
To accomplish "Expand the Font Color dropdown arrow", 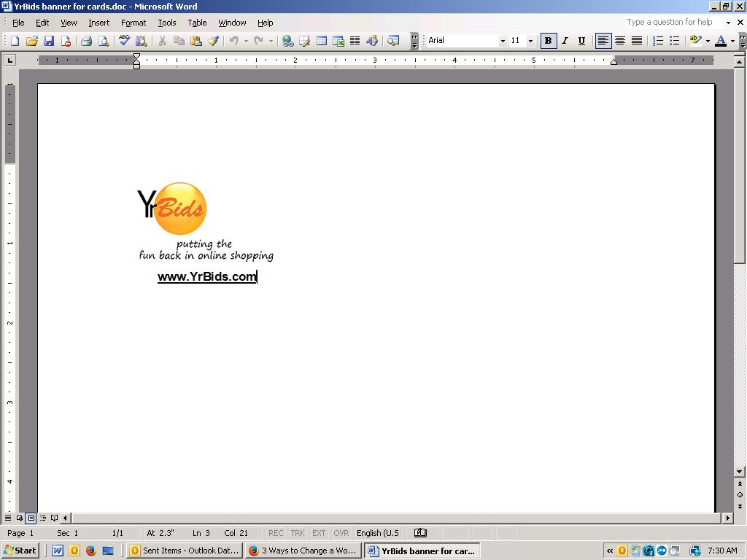I will click(732, 41).
